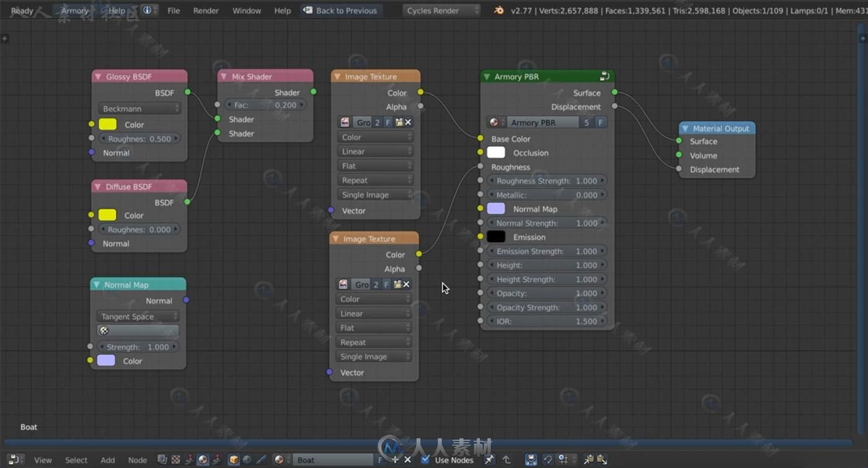
Task: Toggle the Use Nodes checkbox
Action: pos(425,460)
